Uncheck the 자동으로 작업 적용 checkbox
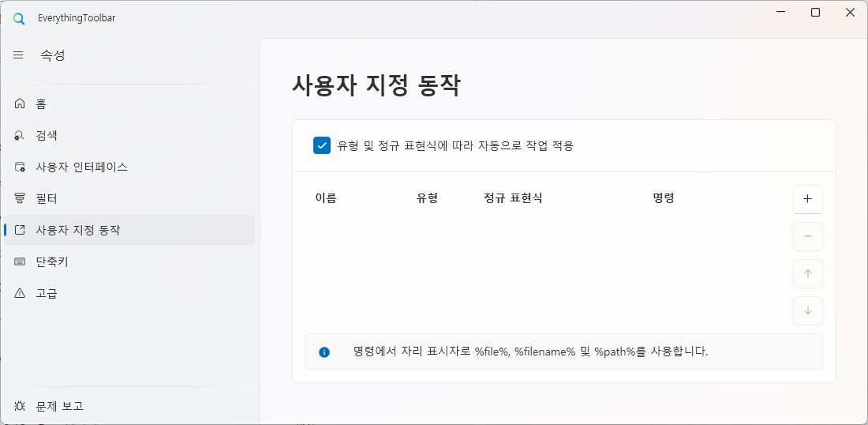868x425 pixels. [322, 145]
